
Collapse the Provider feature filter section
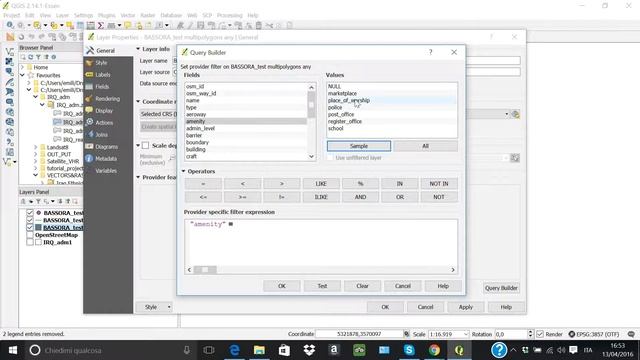coord(138,177)
